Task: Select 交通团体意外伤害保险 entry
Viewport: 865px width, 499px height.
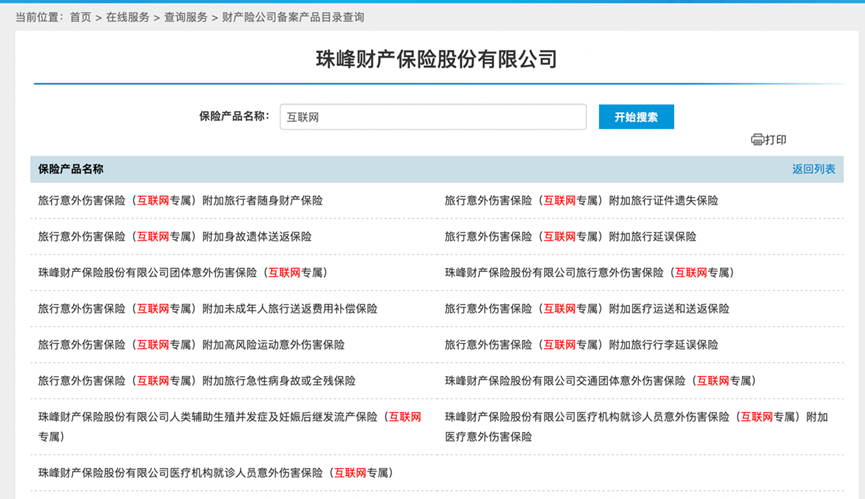Action: click(x=601, y=380)
